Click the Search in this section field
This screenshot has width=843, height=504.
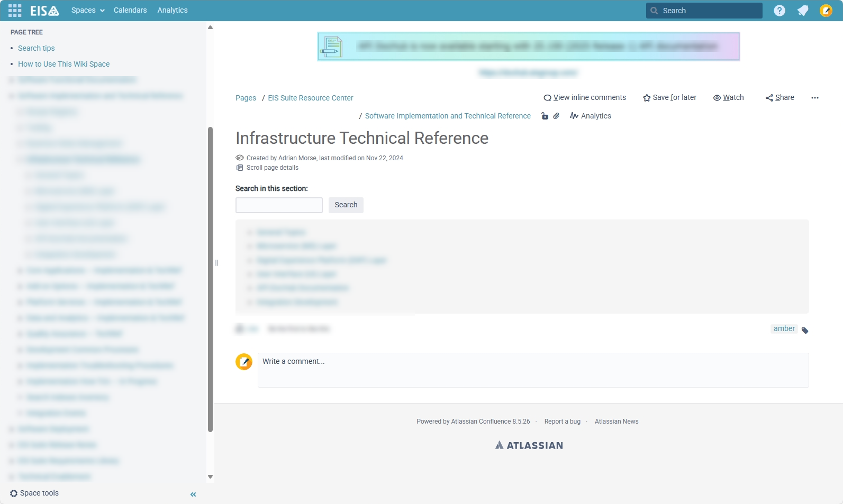[279, 205]
